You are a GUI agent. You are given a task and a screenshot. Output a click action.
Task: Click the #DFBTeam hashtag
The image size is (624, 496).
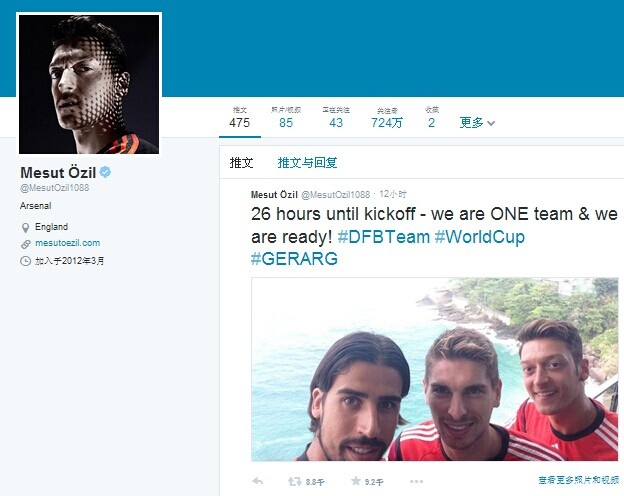coord(384,236)
